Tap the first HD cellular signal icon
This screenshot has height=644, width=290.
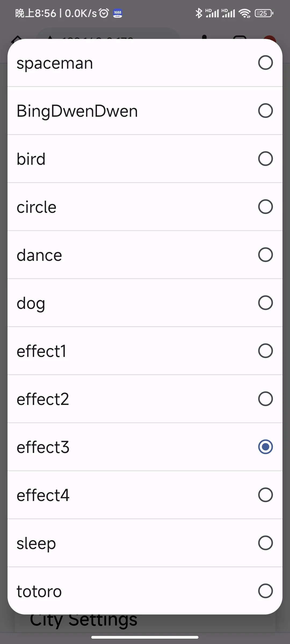(212, 13)
